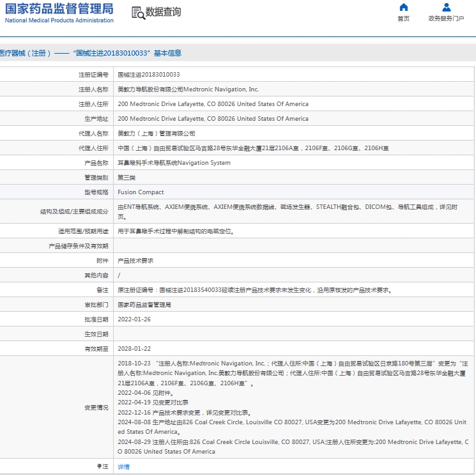Screen dimensions: 476x476
Task: Click the 生效日期 row label
Action: point(96,334)
